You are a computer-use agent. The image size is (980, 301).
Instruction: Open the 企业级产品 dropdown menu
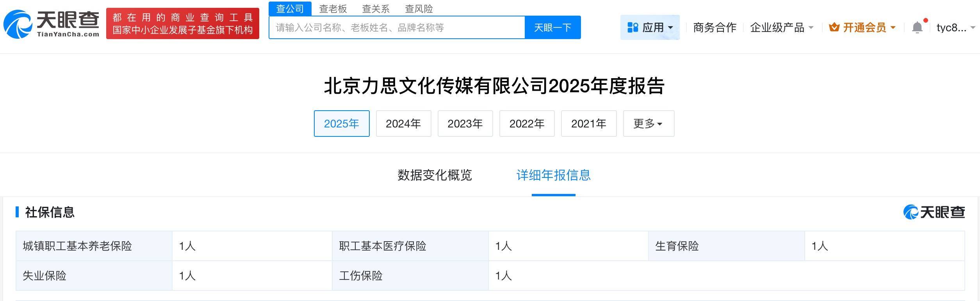pyautogui.click(x=782, y=27)
